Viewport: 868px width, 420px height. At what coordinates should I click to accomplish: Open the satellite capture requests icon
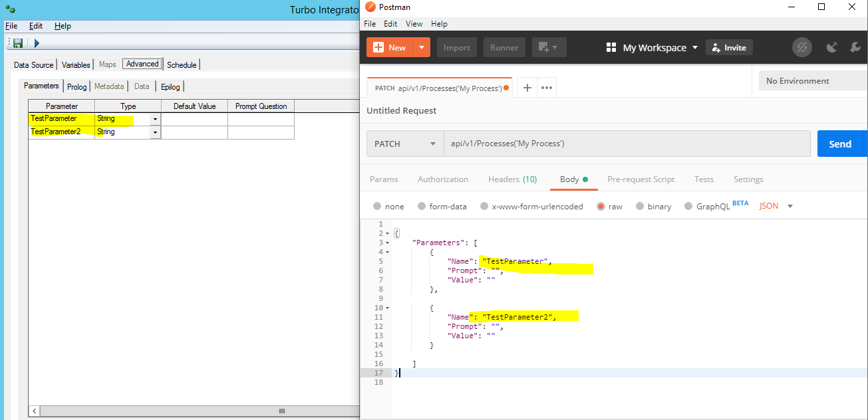831,47
